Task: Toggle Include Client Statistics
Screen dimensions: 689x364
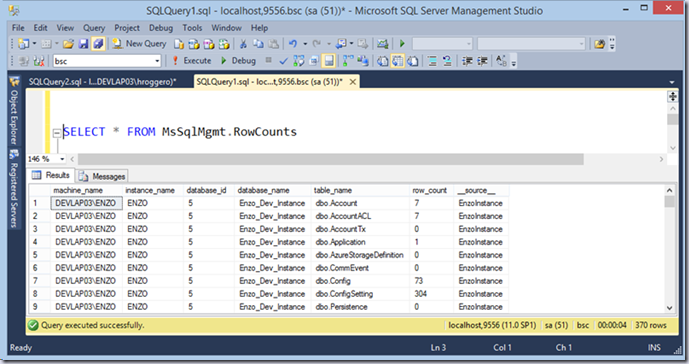Action: tap(363, 61)
